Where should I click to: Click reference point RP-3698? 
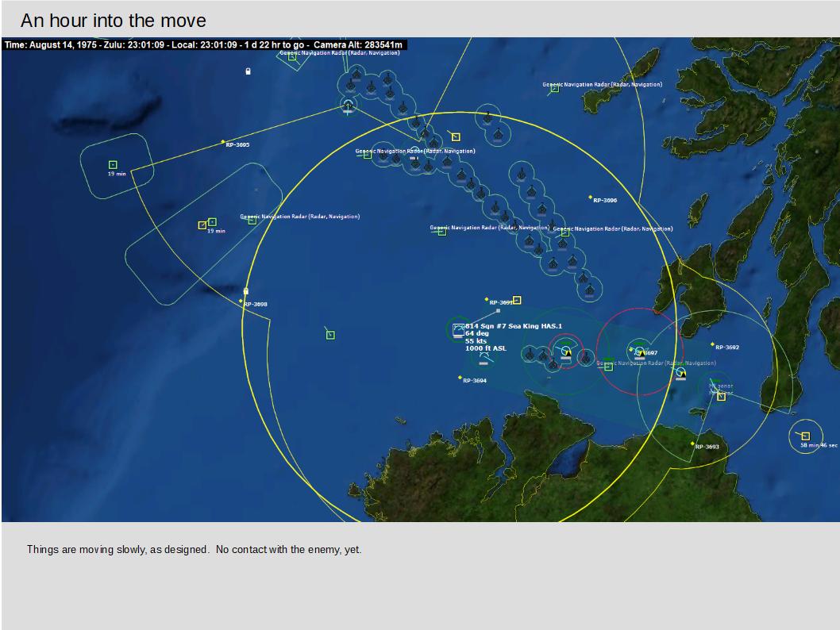pos(241,302)
